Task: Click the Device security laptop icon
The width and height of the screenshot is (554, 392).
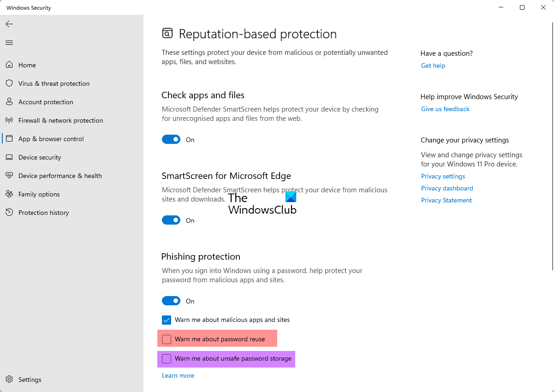Action: tap(9, 157)
